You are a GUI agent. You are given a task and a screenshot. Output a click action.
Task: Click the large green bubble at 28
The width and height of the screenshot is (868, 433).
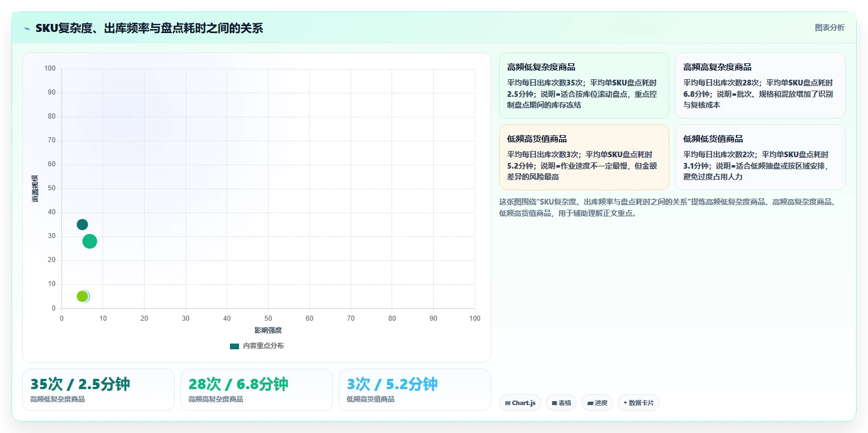point(90,241)
